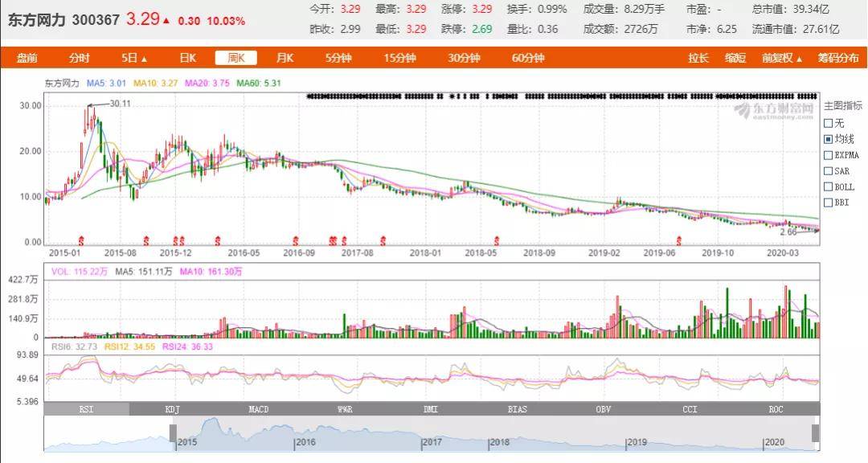Click the red dividend marker left of 2016-05
This screenshot has width=868, height=463.
click(x=218, y=240)
